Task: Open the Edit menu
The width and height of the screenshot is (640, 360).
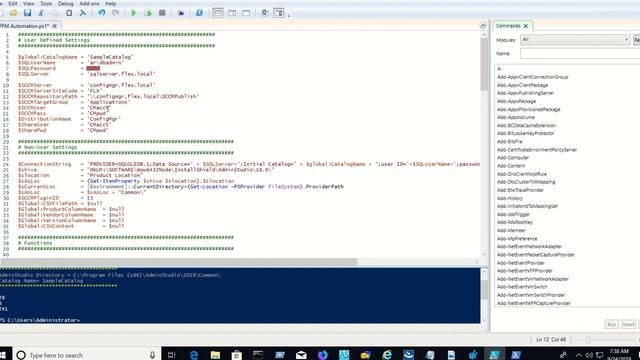Action: 13,4
